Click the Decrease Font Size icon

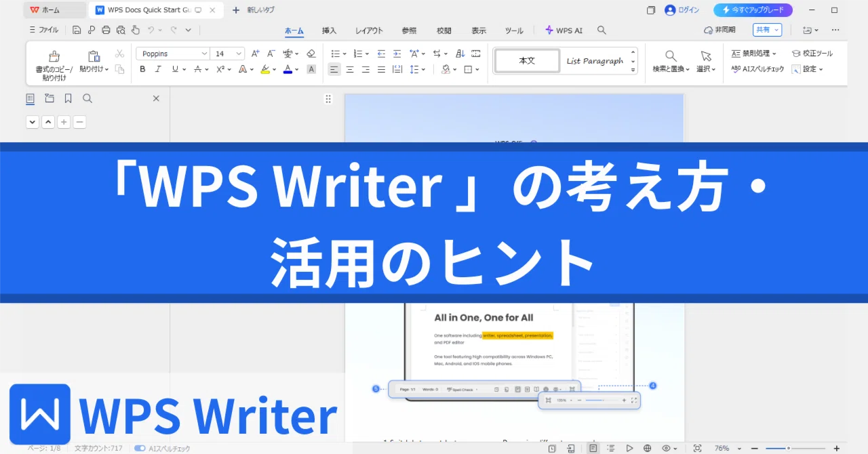[x=271, y=54]
